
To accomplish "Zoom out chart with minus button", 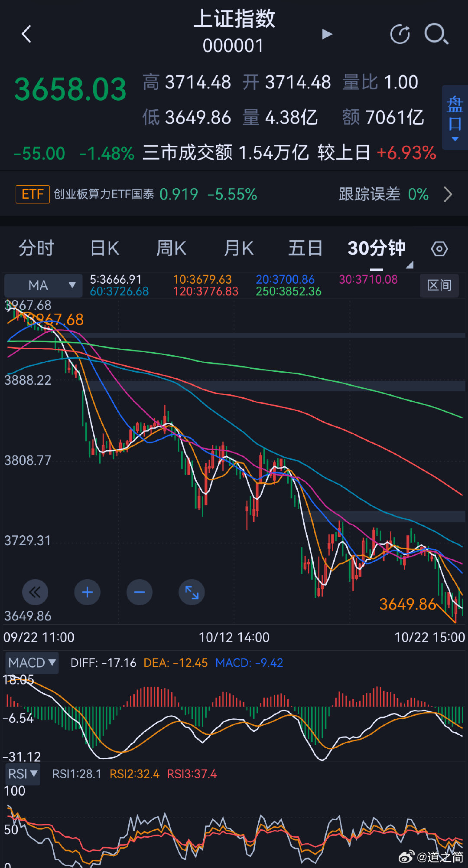I will click(x=140, y=592).
